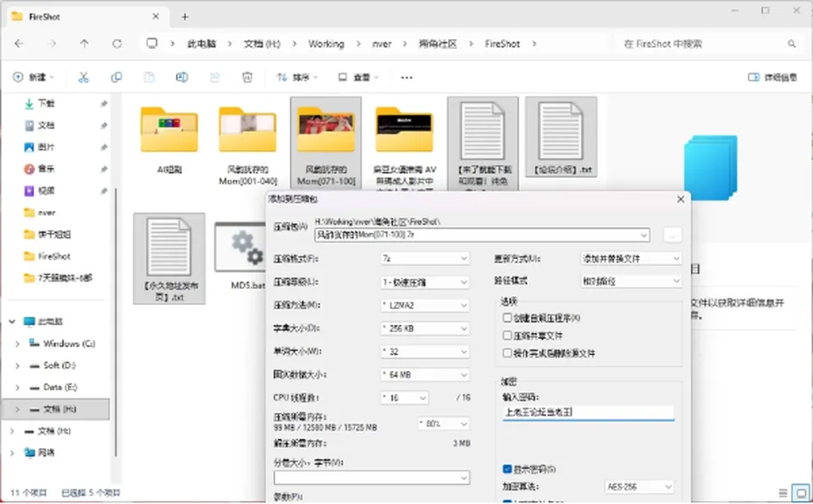Open the 新建 (New) toolbar menu
Screen dimensions: 813x504
33,78
